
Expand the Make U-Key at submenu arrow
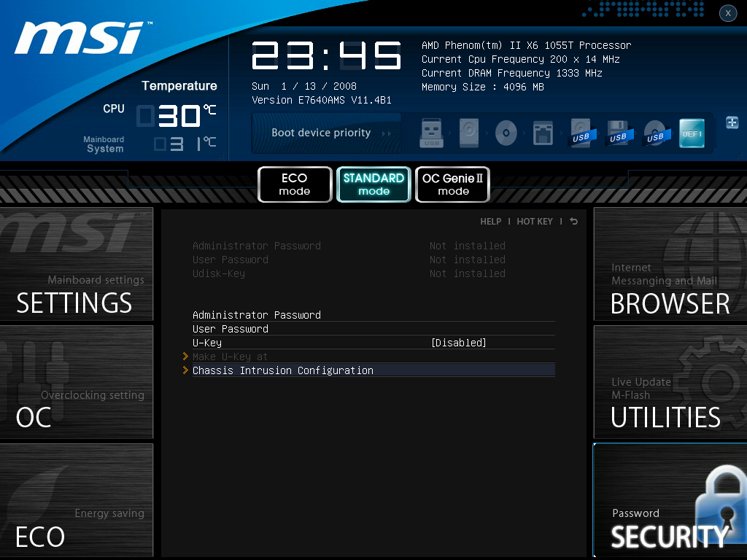click(x=185, y=356)
